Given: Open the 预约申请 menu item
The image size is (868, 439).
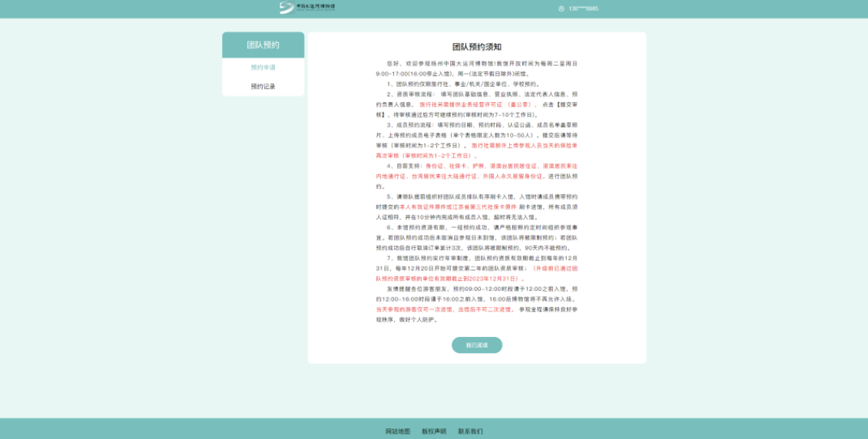Looking at the screenshot, I should tap(263, 68).
